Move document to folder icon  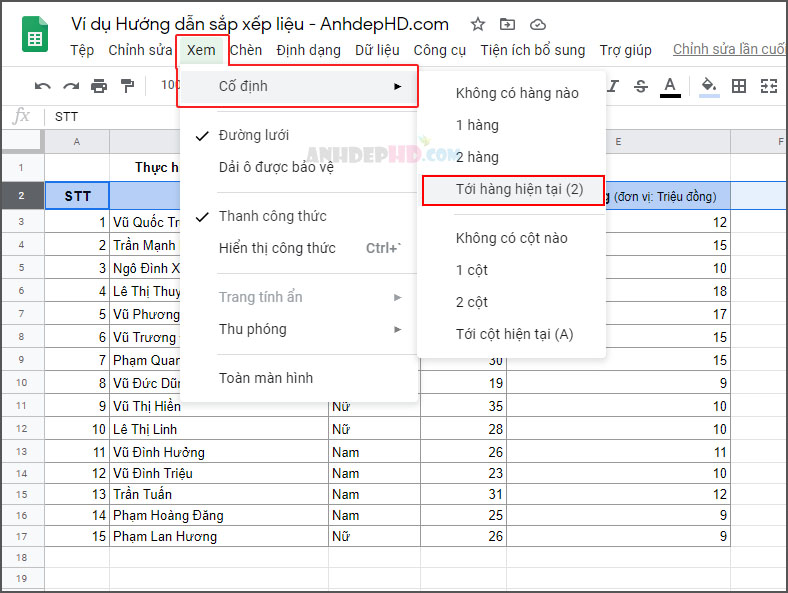[x=507, y=24]
